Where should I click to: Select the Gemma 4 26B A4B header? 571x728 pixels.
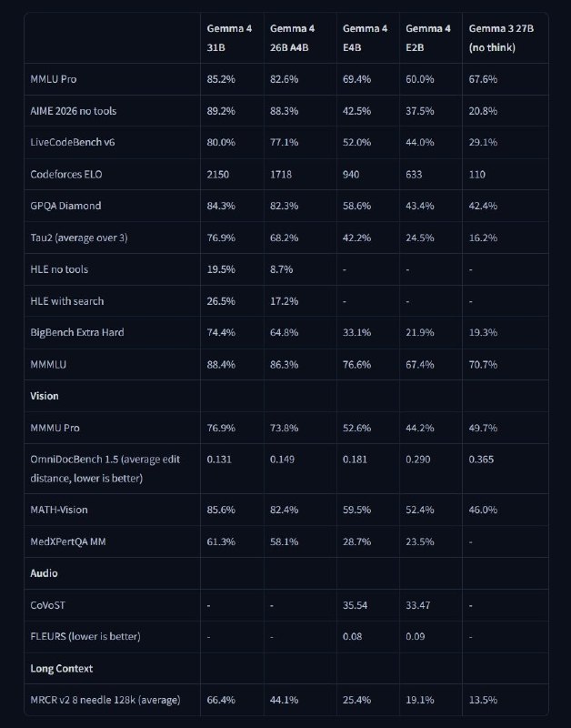point(293,36)
